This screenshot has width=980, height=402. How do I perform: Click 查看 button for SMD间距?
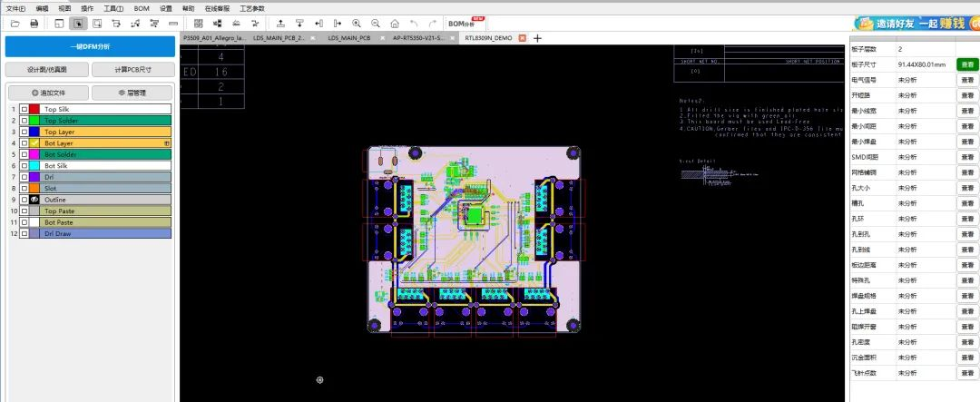967,157
